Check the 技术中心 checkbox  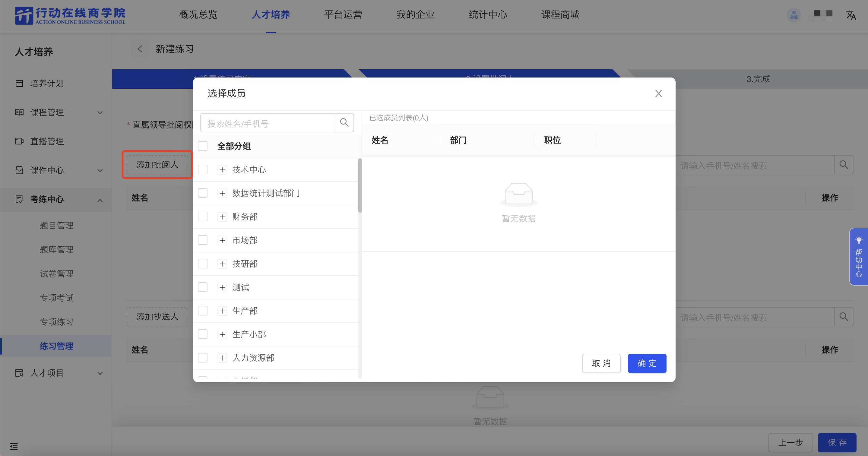202,169
